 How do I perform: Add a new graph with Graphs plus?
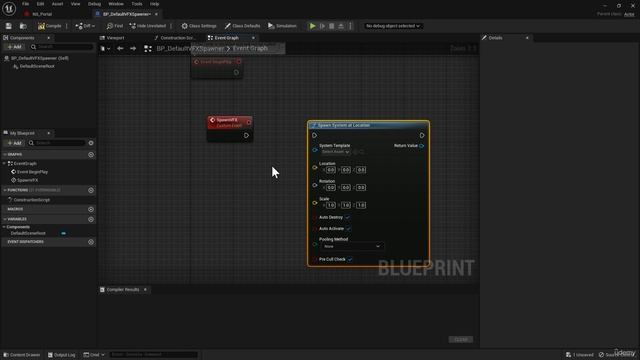(x=91, y=155)
